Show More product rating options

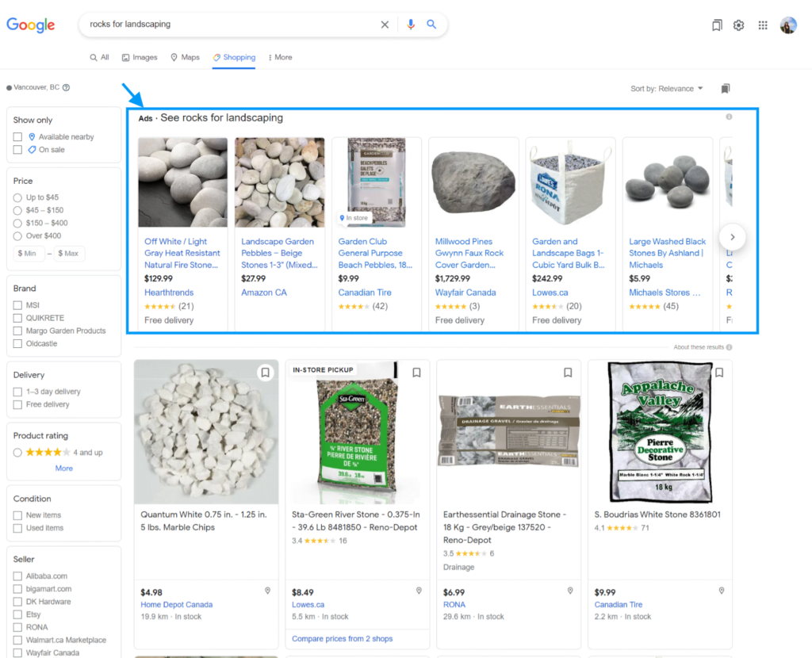(63, 468)
